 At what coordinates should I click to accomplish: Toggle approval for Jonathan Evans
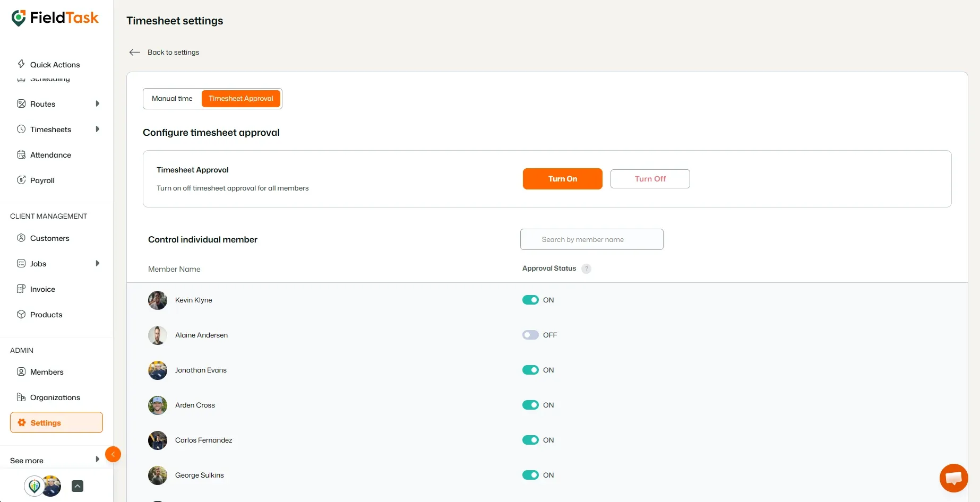[530, 370]
